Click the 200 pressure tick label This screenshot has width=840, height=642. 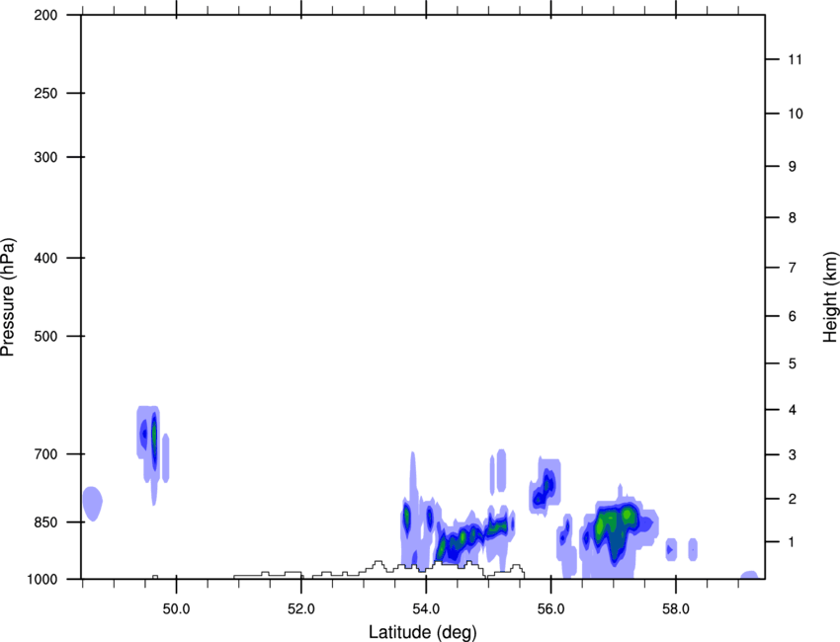coord(45,15)
